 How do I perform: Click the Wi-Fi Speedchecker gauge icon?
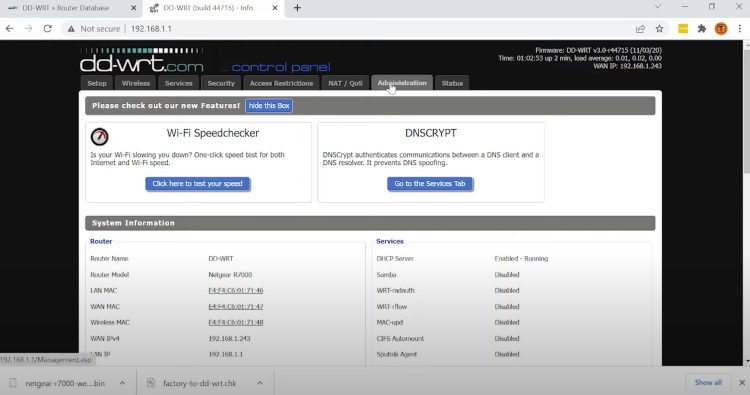pos(99,137)
